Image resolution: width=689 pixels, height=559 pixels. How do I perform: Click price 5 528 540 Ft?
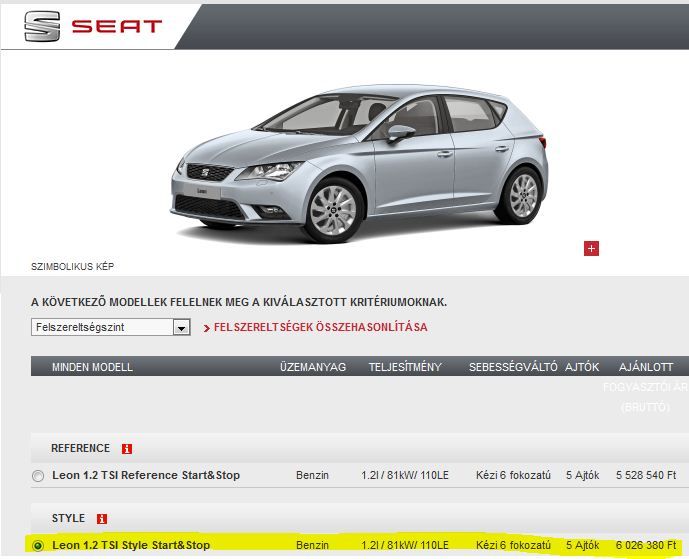click(646, 476)
